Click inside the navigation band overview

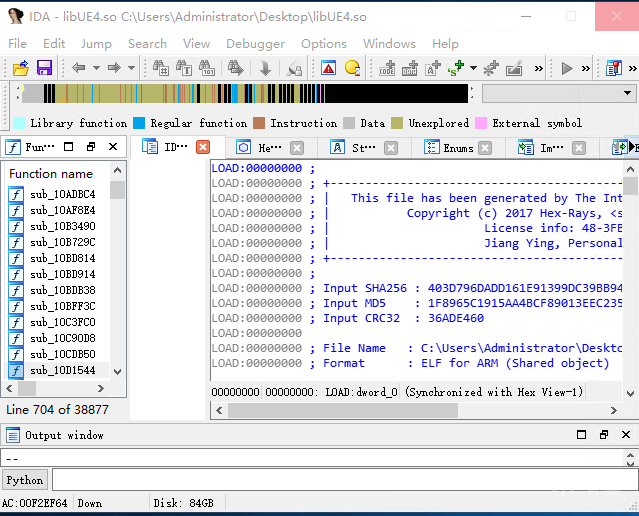click(245, 93)
